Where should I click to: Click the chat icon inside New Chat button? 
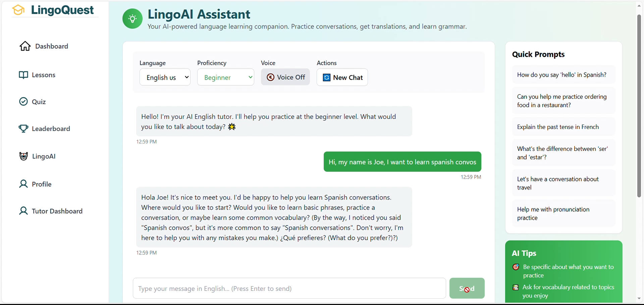click(x=326, y=77)
